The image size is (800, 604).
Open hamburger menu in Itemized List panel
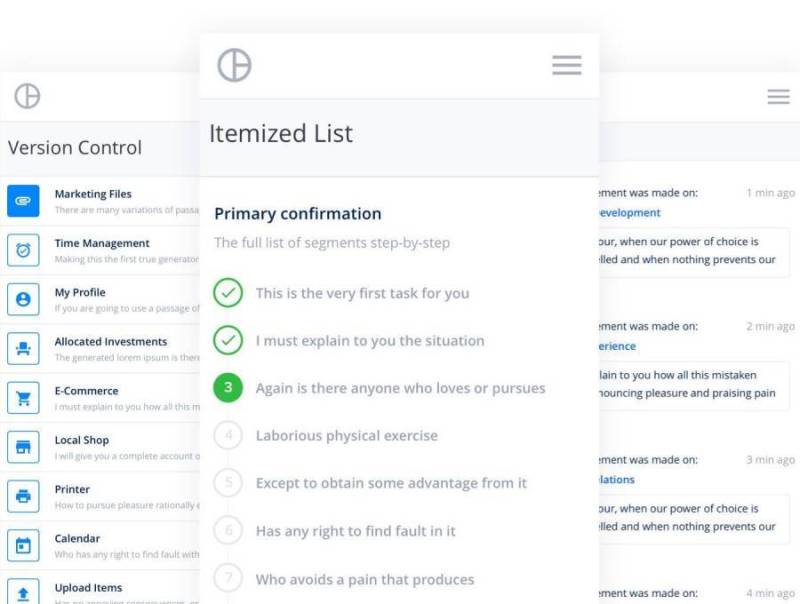tap(566, 65)
